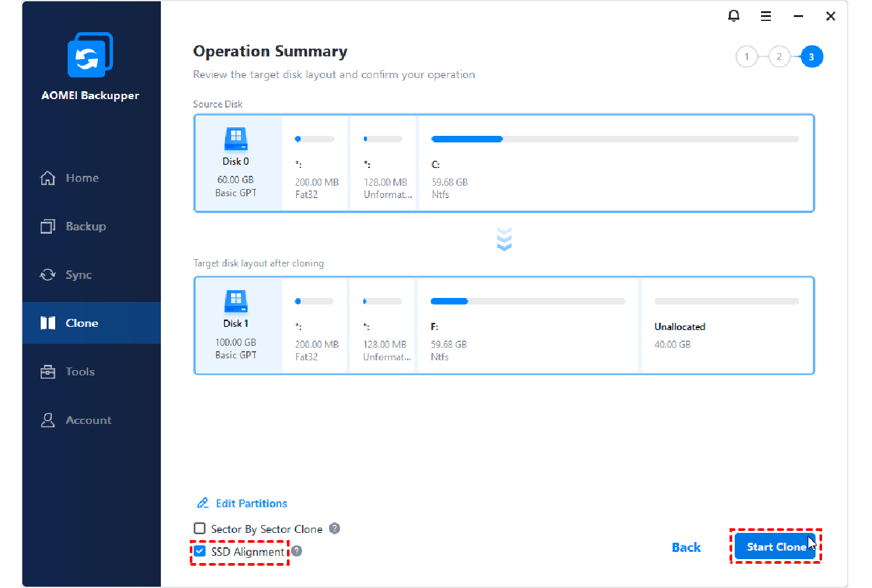The width and height of the screenshot is (872, 588).
Task: Click the Target disk layout after cloning label
Action: (x=258, y=263)
